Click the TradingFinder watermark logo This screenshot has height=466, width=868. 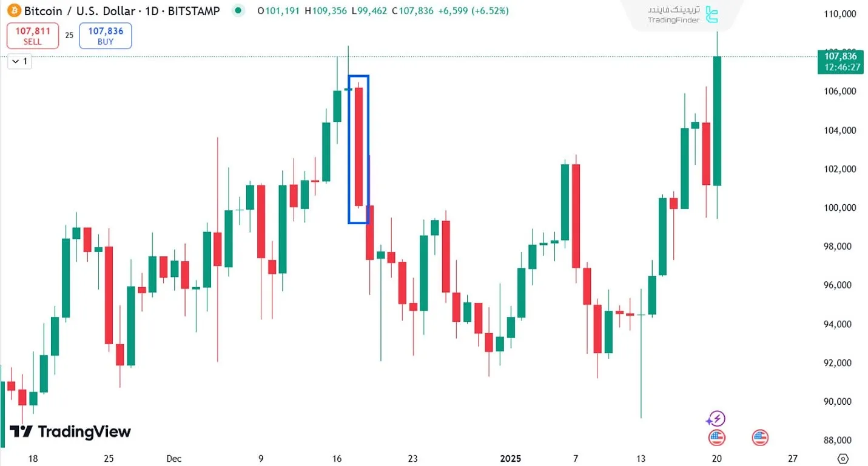click(x=684, y=15)
